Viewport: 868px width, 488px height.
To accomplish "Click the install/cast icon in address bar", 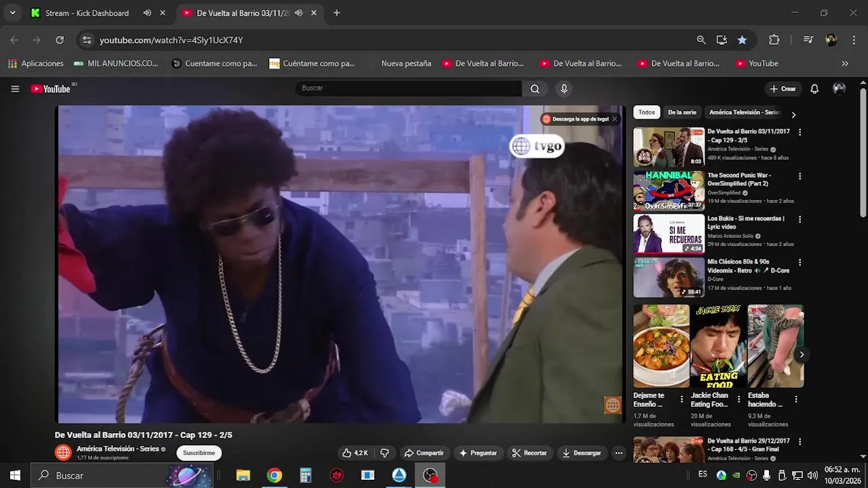I will [722, 40].
